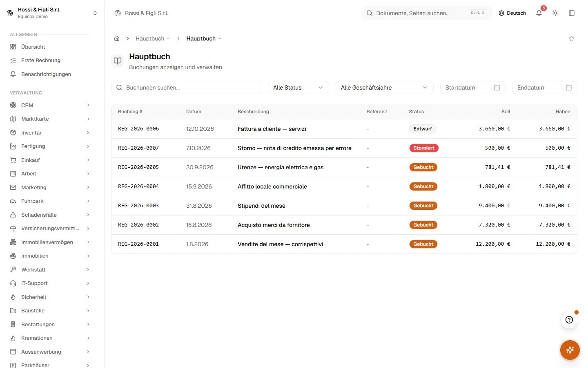Click the IT-Support headset icon
The image size is (588, 368).
click(x=13, y=283)
